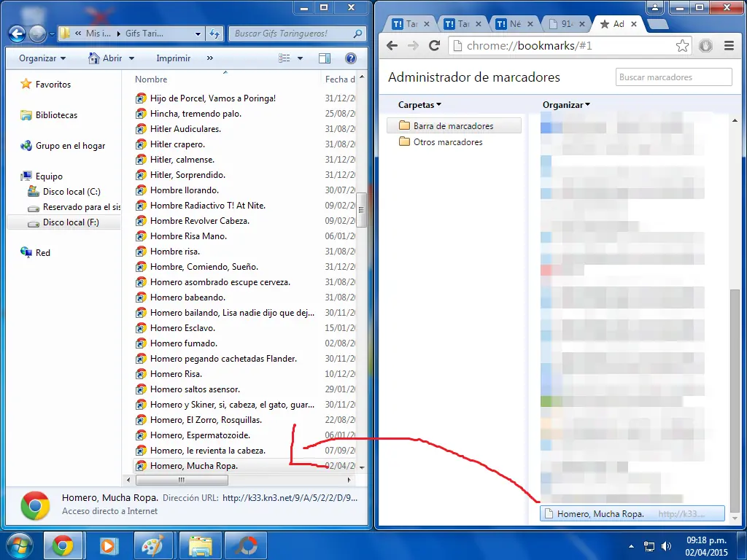Sort files by Nombre column

coord(151,79)
